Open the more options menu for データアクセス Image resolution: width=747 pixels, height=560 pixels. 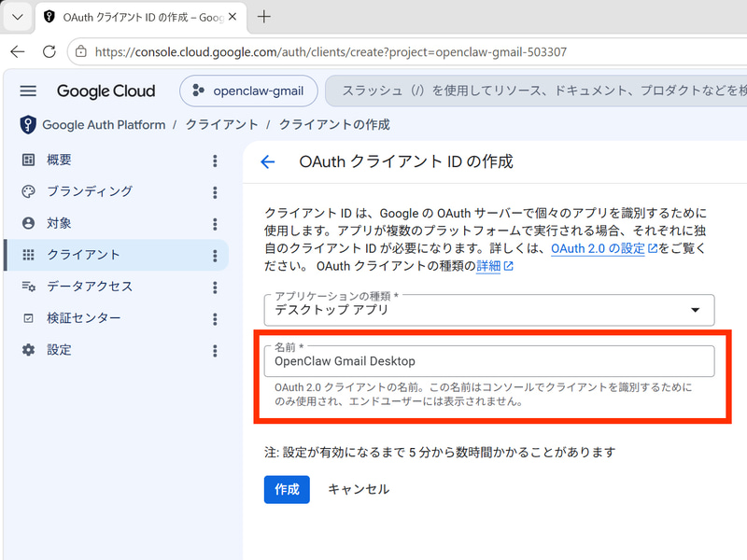[215, 287]
